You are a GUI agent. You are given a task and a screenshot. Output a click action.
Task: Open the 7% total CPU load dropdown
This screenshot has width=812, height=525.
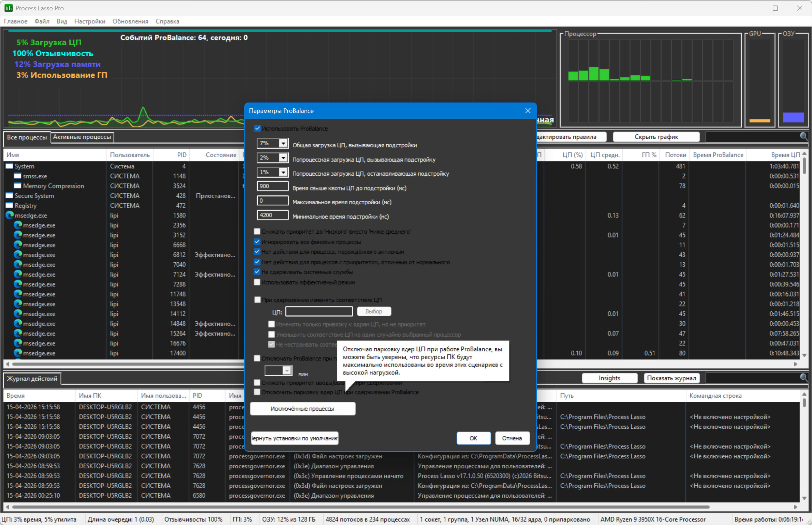tap(283, 143)
